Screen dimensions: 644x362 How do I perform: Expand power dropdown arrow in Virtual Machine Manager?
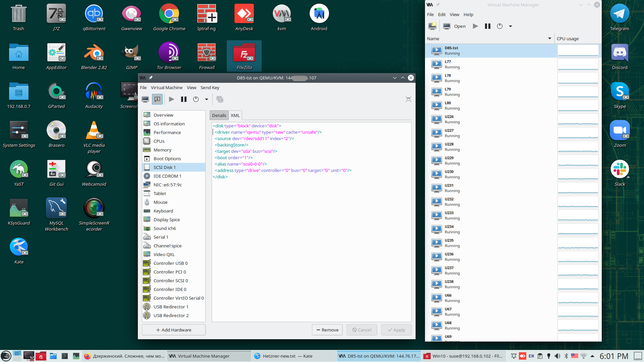pos(511,26)
